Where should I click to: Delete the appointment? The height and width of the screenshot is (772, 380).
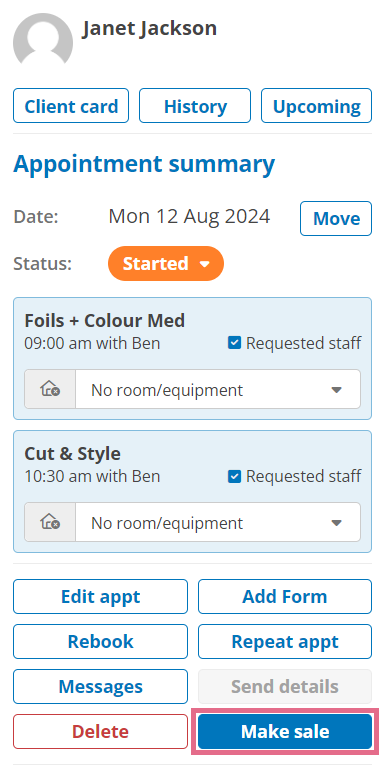pos(100,732)
